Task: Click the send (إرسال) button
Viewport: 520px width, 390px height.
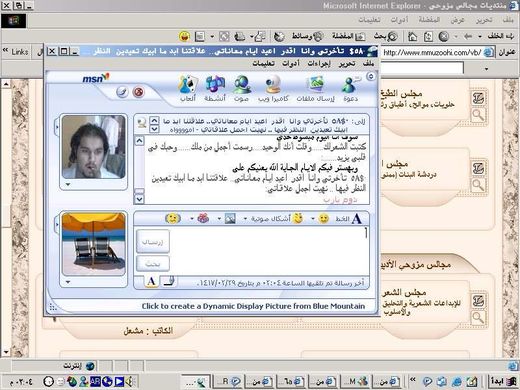Action: click(x=153, y=241)
